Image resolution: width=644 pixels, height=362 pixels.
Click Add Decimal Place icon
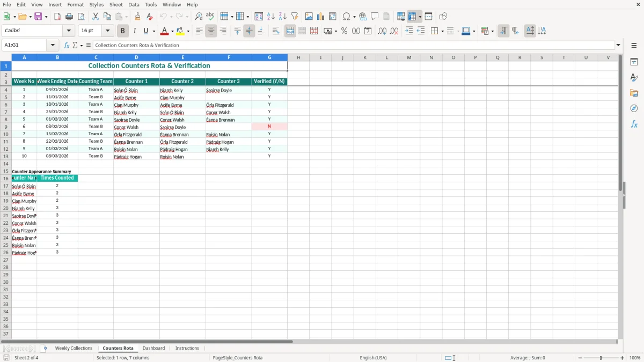pyautogui.click(x=382, y=31)
